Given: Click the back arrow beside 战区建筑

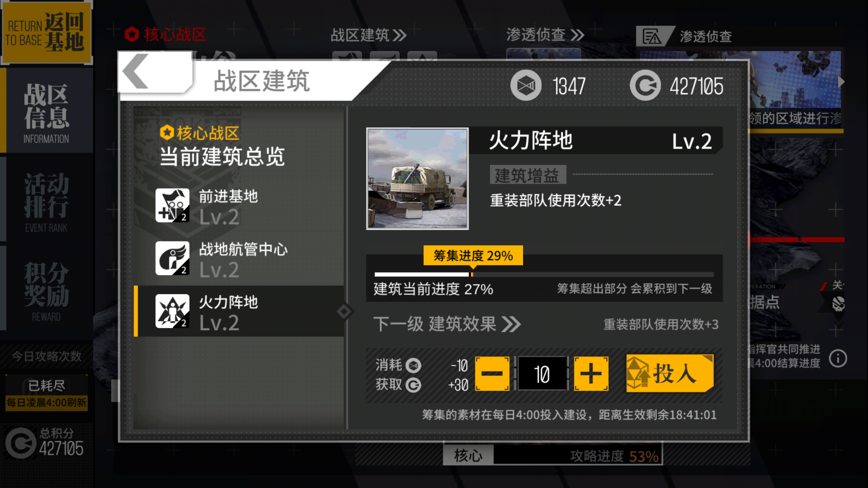Looking at the screenshot, I should click(137, 71).
